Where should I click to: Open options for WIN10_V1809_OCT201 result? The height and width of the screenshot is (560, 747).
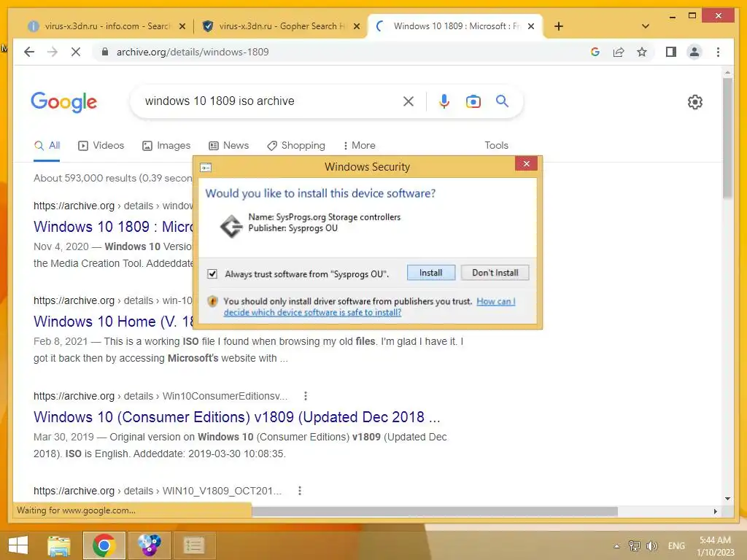pyautogui.click(x=300, y=491)
